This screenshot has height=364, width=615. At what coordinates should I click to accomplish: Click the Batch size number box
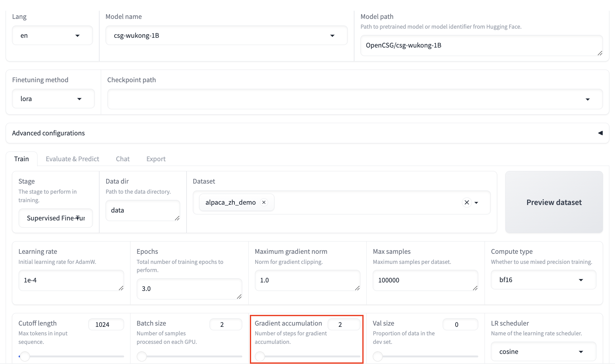[226, 324]
